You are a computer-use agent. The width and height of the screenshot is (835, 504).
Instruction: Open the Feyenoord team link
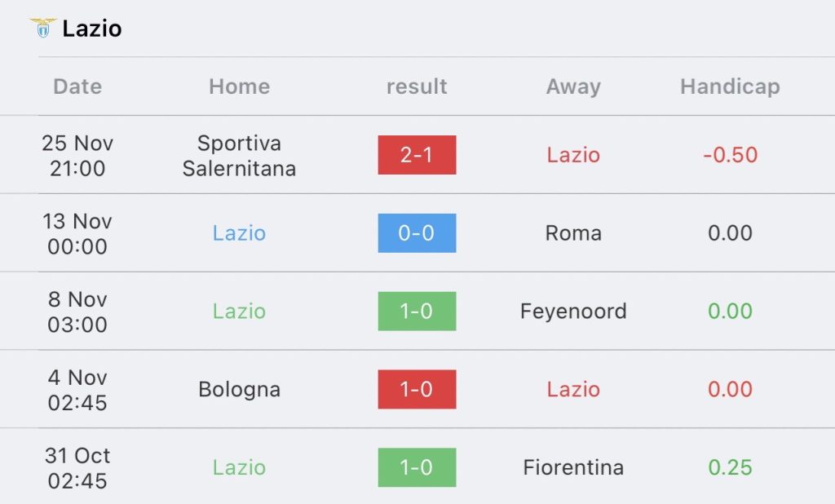pos(573,312)
